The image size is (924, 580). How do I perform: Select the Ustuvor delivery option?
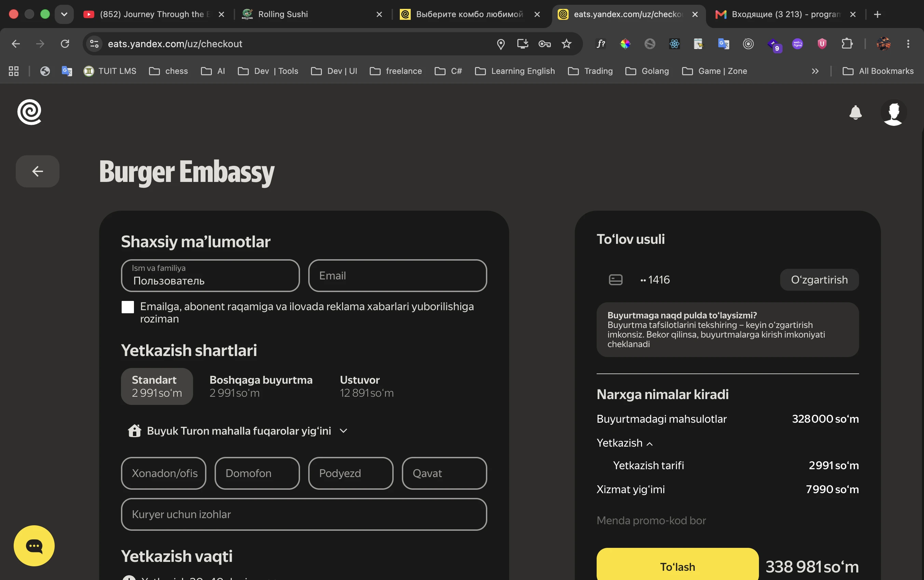click(367, 386)
